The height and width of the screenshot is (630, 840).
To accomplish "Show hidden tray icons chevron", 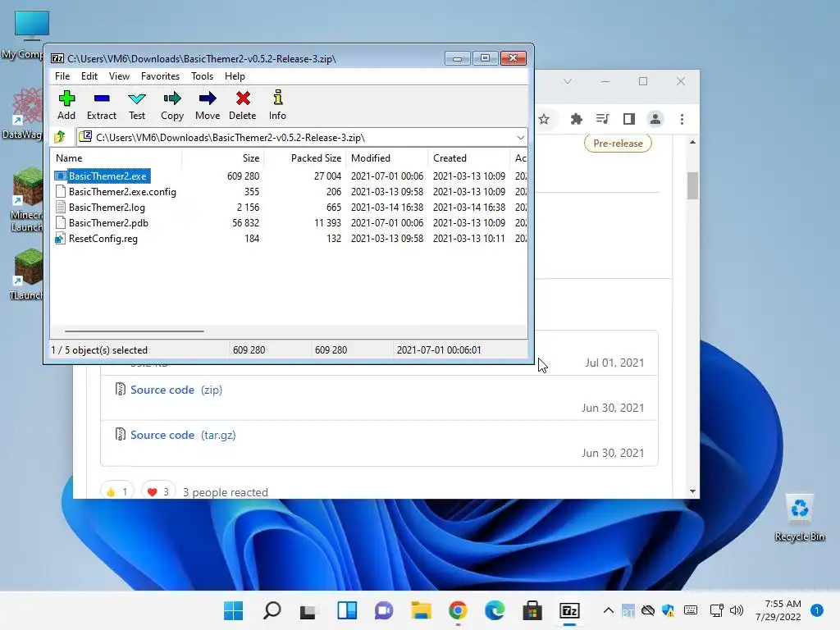I will click(x=609, y=610).
